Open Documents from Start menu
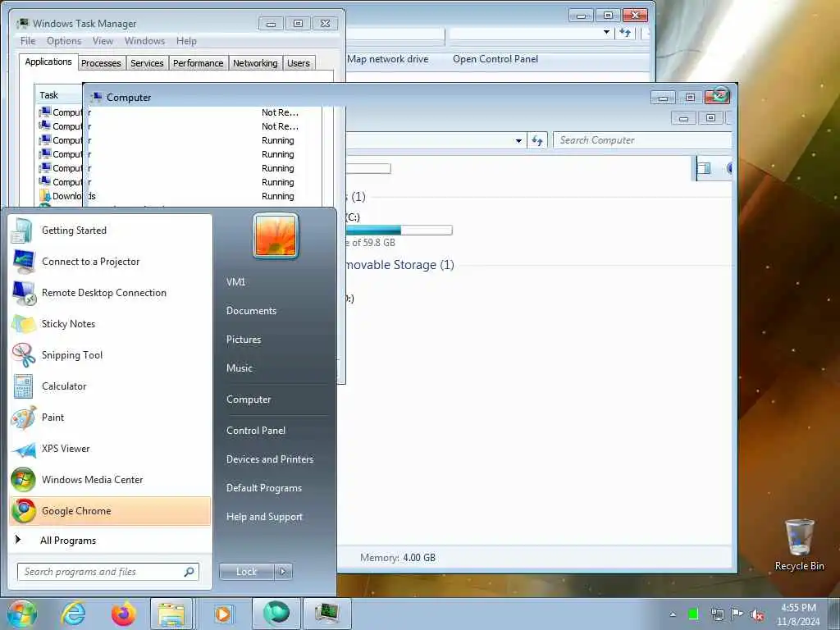Viewport: 840px width, 630px height. (x=251, y=311)
